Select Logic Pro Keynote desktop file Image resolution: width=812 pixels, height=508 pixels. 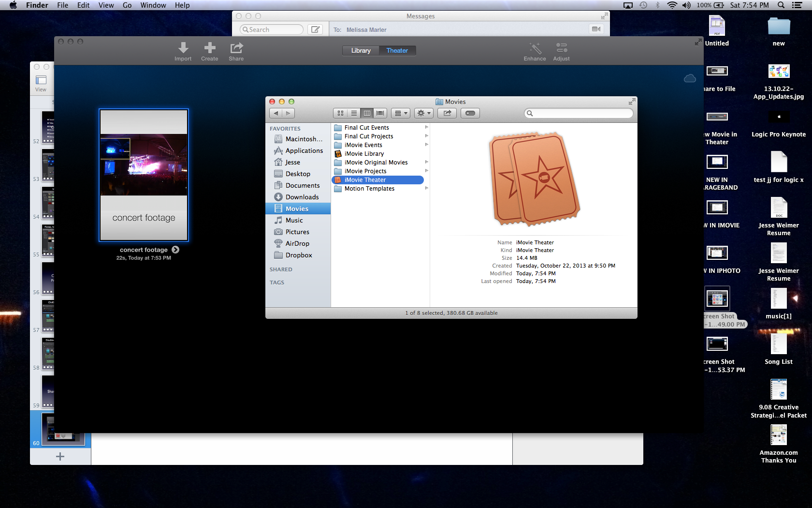tap(779, 124)
